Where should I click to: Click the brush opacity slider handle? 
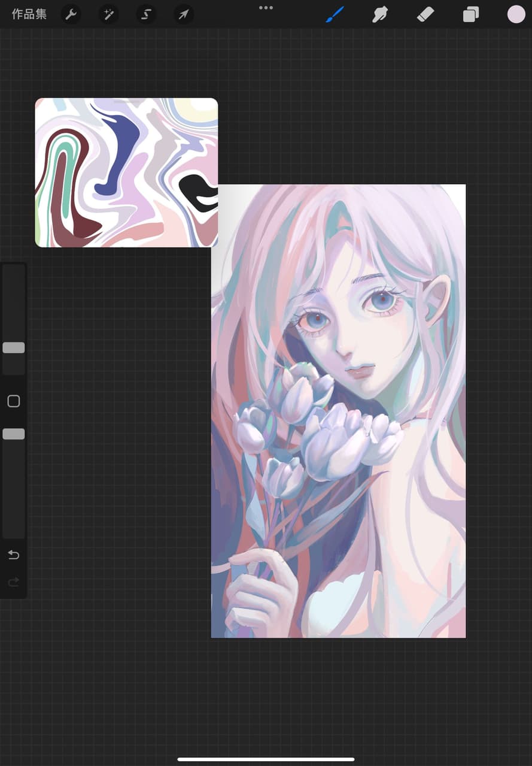click(x=14, y=434)
